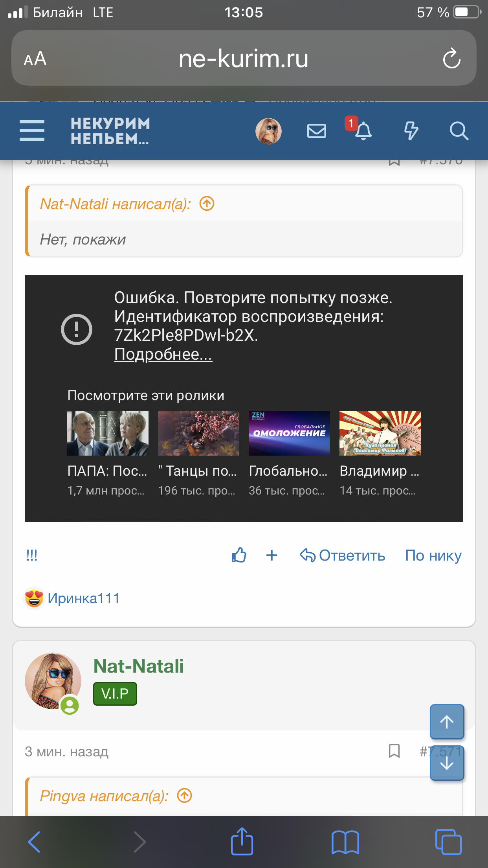Open the Подробнее error details link
The width and height of the screenshot is (488, 868).
pyautogui.click(x=163, y=354)
